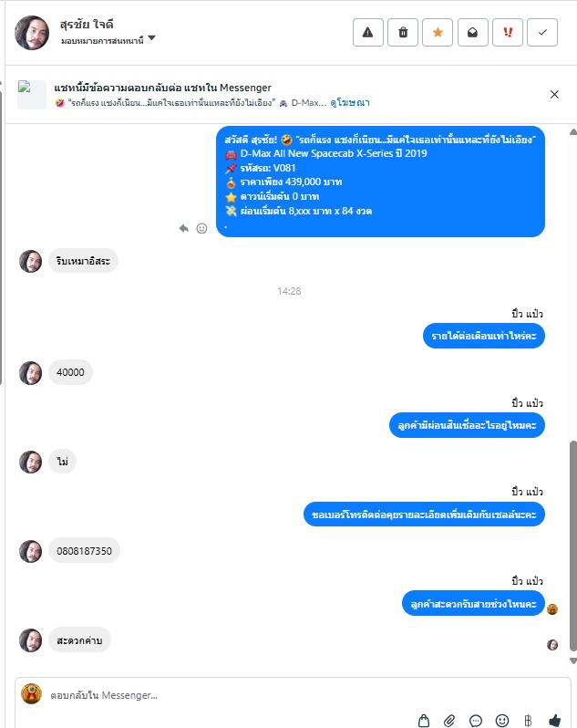Toggle mark as unread envelope button
577x728 pixels.
[473, 33]
